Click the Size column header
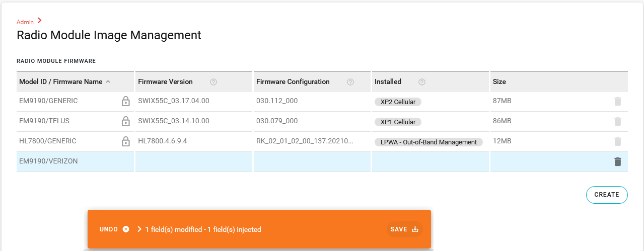This screenshot has width=644, height=251. (499, 81)
